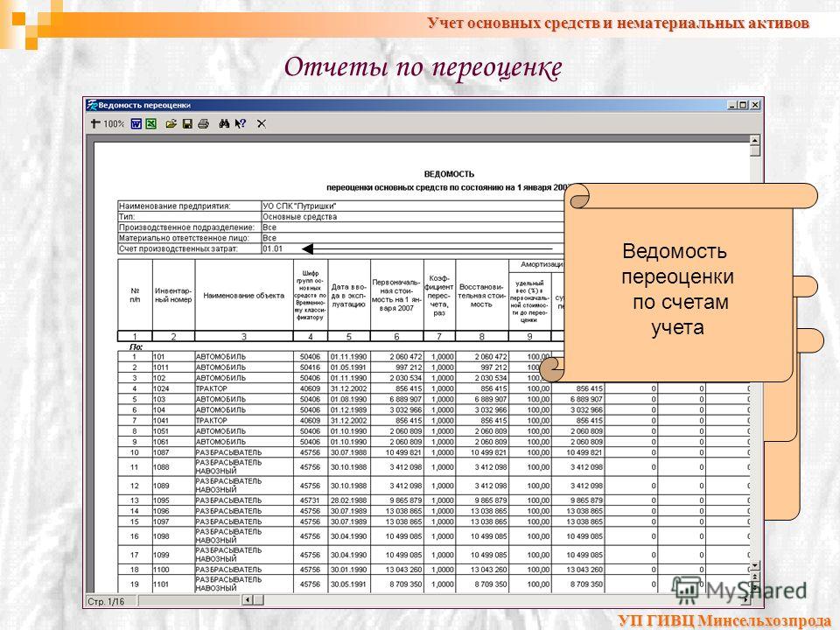Select enterprise name УО СПК "Путришки"
Viewport: 840px width, 630px height.
pos(299,206)
